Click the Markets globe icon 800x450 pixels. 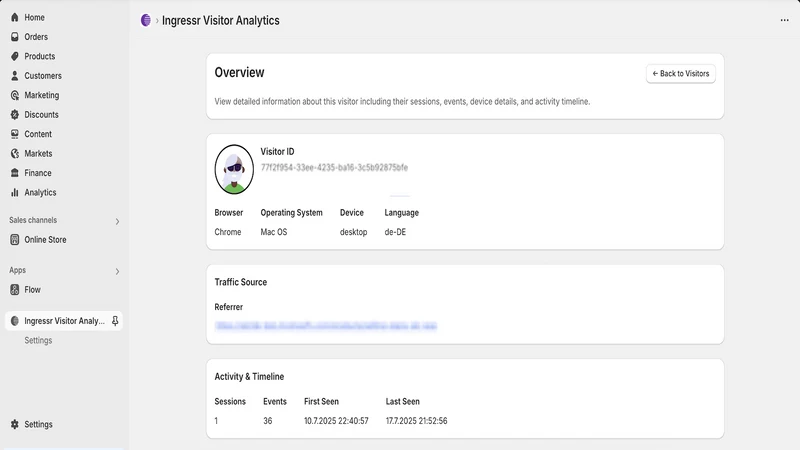click(x=14, y=153)
